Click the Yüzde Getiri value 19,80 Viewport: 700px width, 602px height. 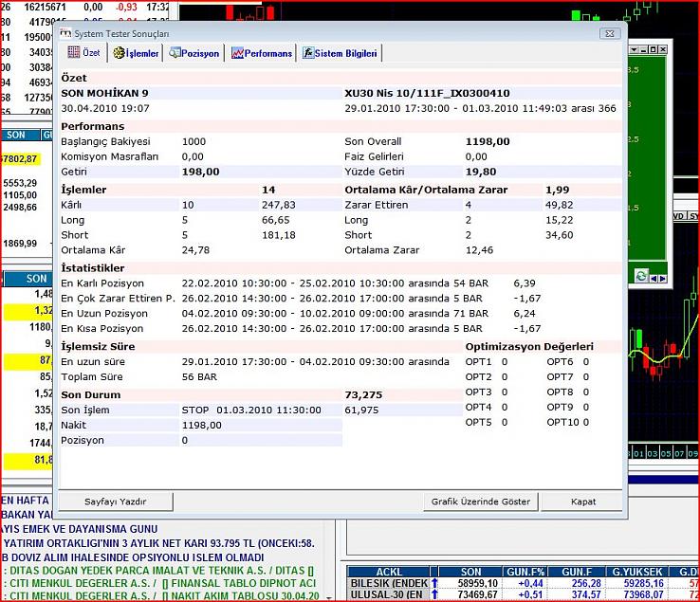tap(481, 172)
